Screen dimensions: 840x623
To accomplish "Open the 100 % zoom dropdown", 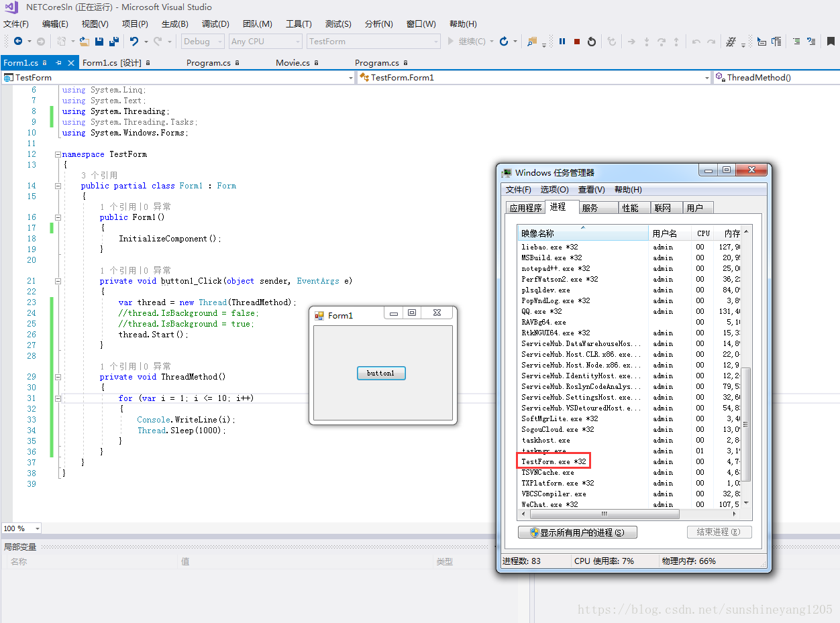I will click(21, 528).
